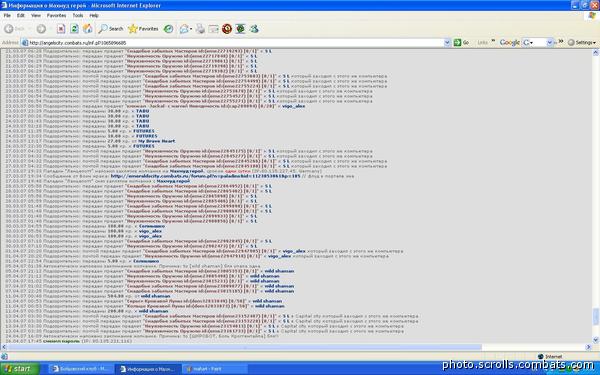Viewport: 600px width, 375px height.
Task: Click the Edit page toolbar icon
Action: point(214,29)
